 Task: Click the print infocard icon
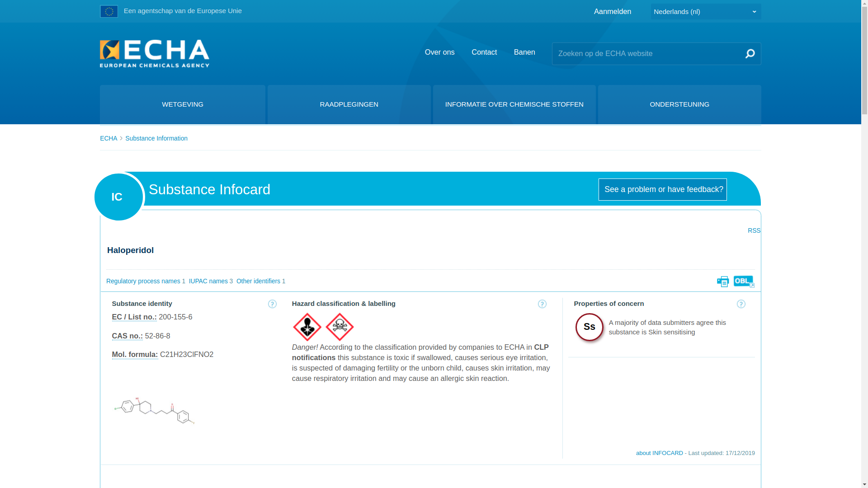(x=722, y=282)
